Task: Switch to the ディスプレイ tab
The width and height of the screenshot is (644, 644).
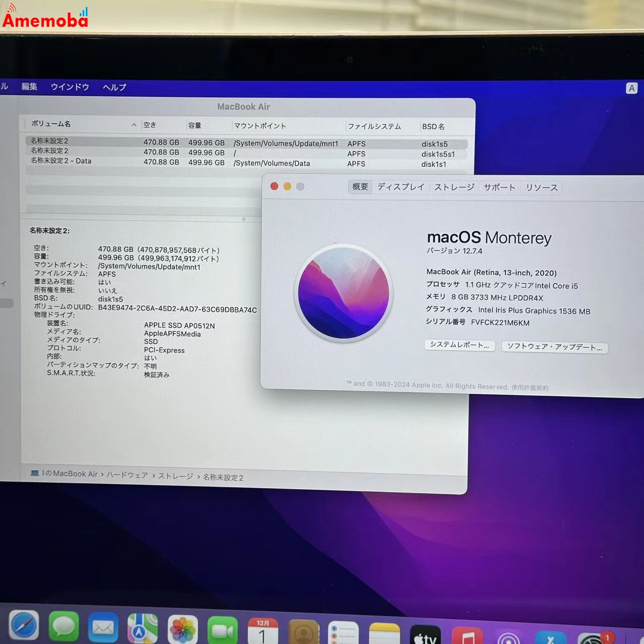Action: coord(401,187)
